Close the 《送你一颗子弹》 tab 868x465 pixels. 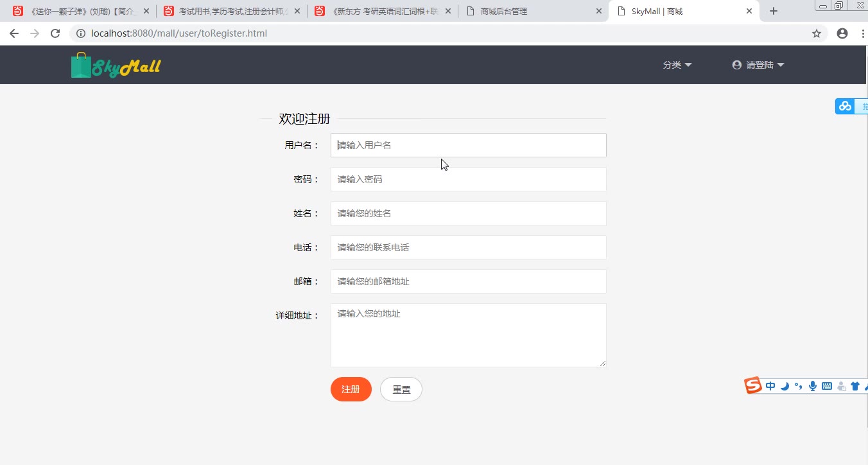point(147,11)
